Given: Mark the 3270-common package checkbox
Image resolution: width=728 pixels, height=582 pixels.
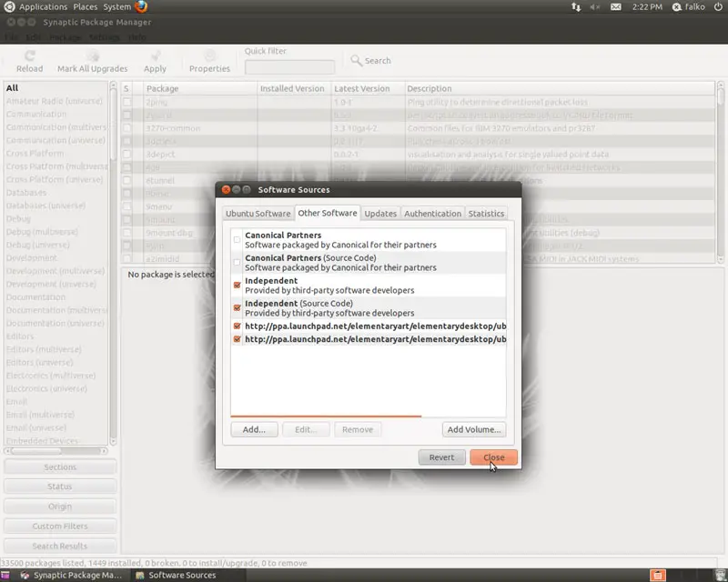Looking at the screenshot, I should [x=127, y=128].
